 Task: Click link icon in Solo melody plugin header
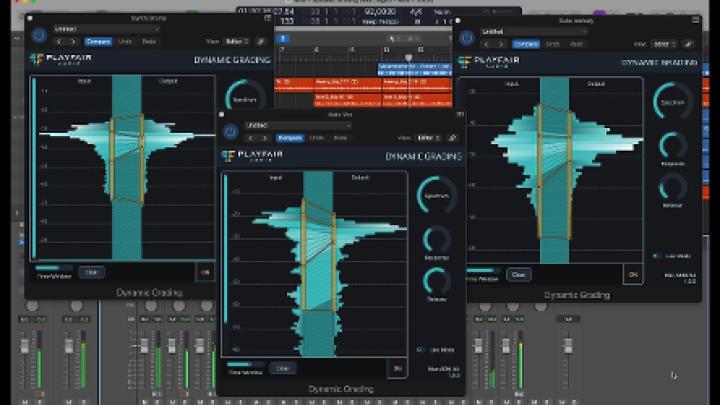coord(689,44)
